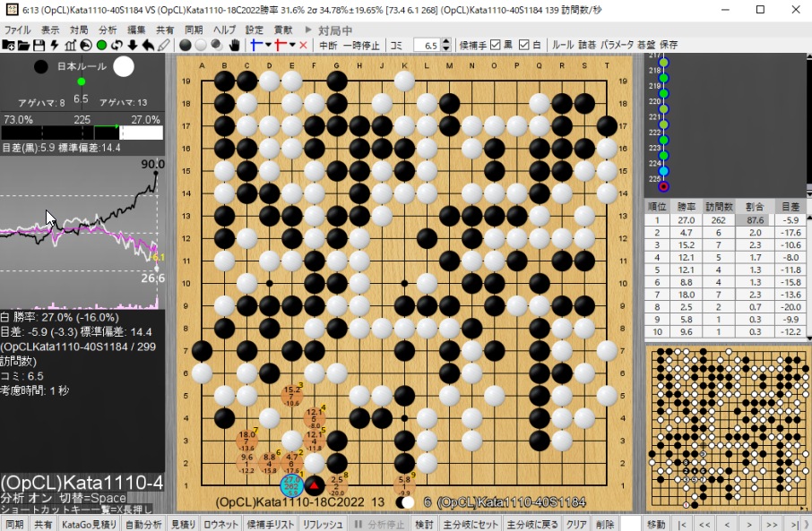Click the win-rate bar under 73.0% and 27.0%
Image resolution: width=812 pixels, height=531 pixels.
(x=82, y=133)
